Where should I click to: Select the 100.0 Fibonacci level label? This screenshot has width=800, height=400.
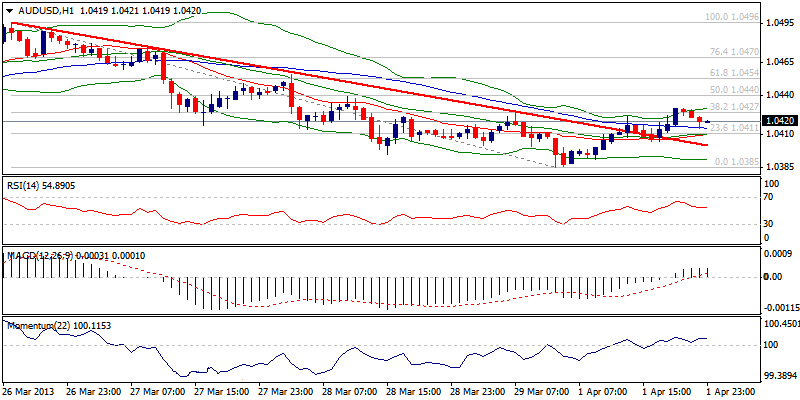click(x=728, y=17)
